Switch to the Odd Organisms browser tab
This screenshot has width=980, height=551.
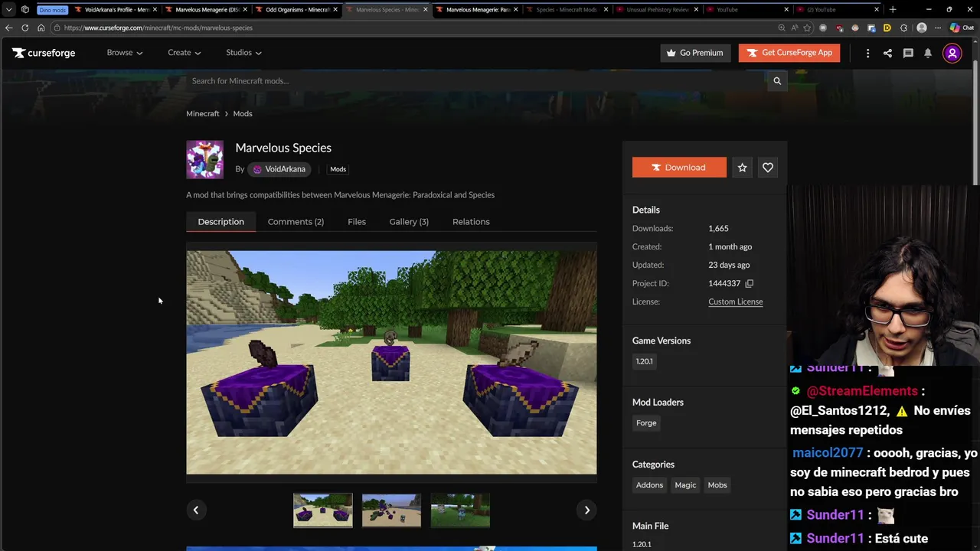point(297,9)
